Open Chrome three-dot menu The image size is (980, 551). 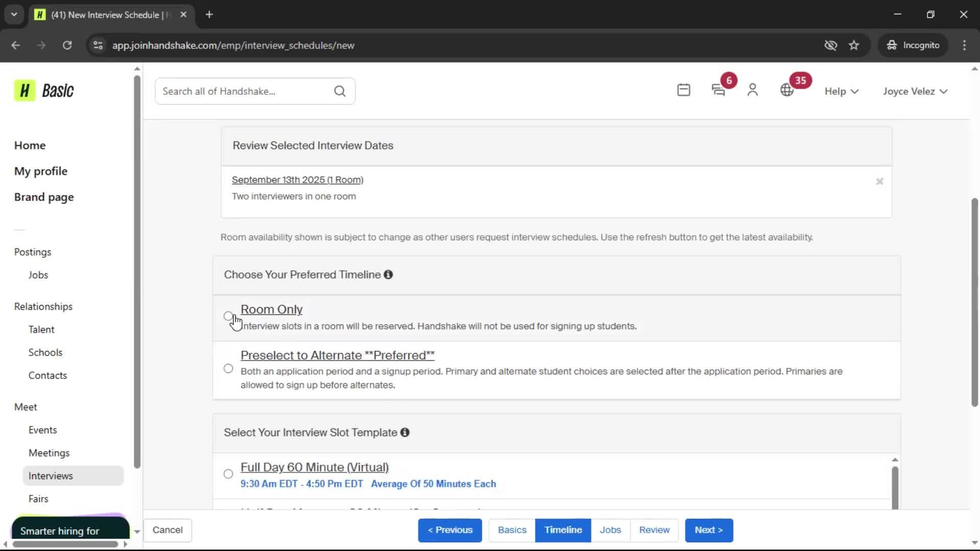click(x=964, y=45)
